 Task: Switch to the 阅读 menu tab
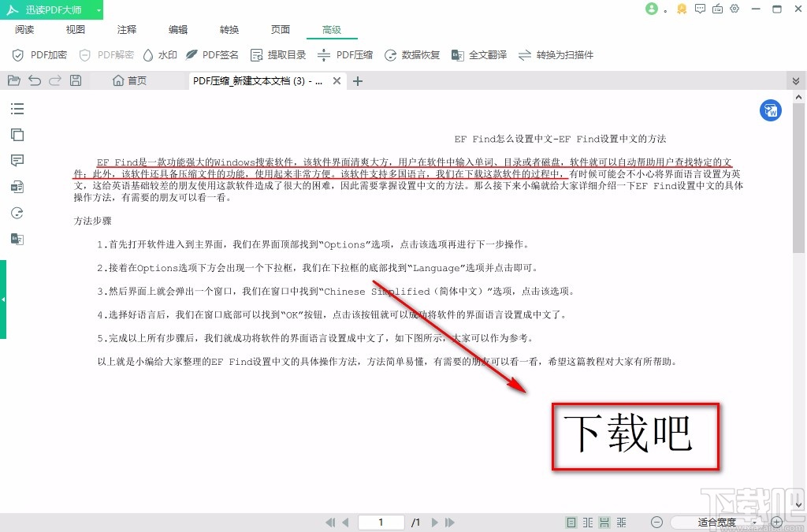coord(24,30)
